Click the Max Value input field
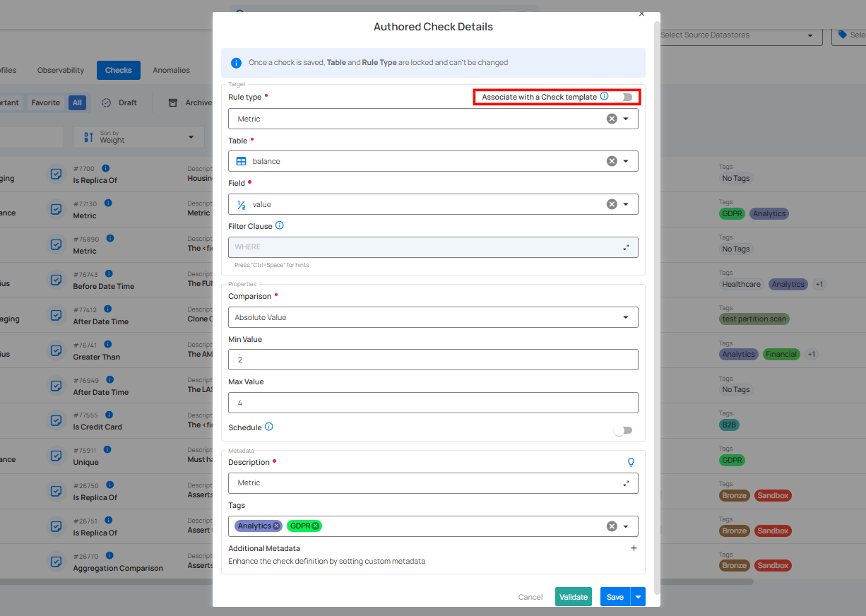 tap(433, 403)
